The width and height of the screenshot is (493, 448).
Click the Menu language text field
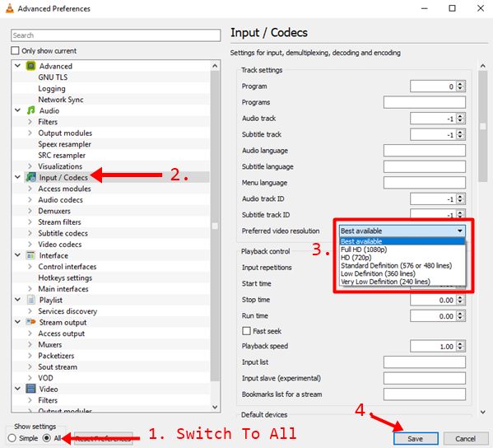425,183
